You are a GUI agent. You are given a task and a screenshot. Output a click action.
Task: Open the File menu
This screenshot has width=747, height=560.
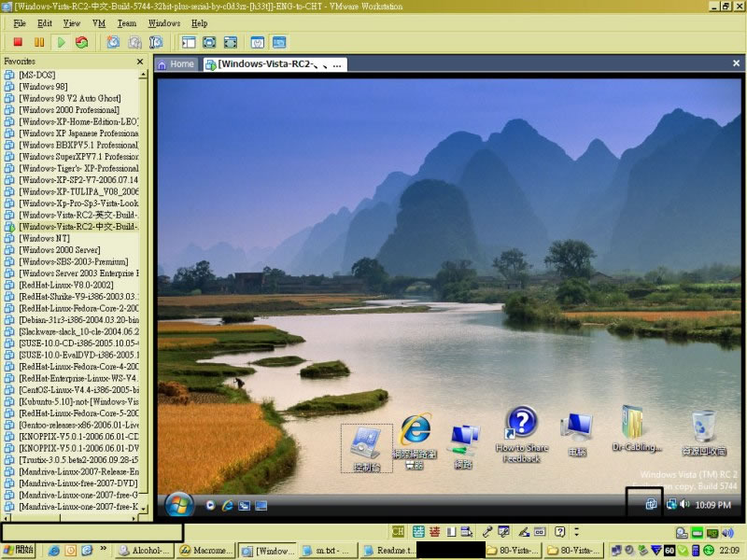point(20,23)
